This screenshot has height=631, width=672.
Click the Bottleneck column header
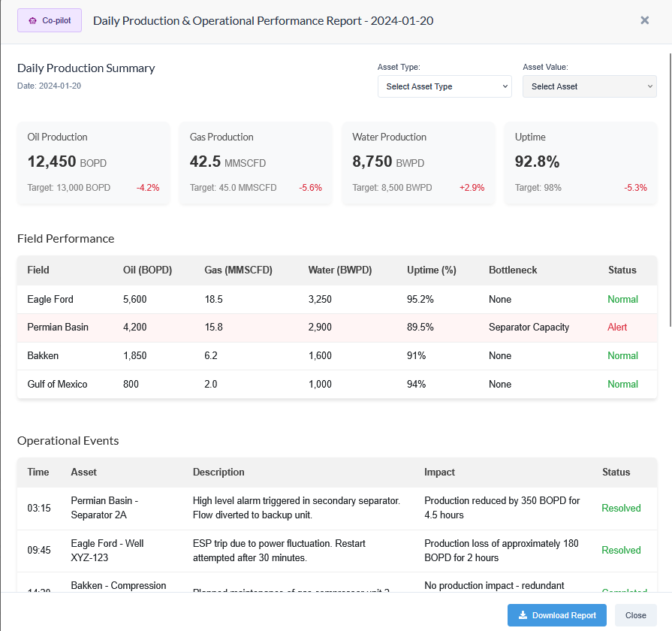pos(513,270)
